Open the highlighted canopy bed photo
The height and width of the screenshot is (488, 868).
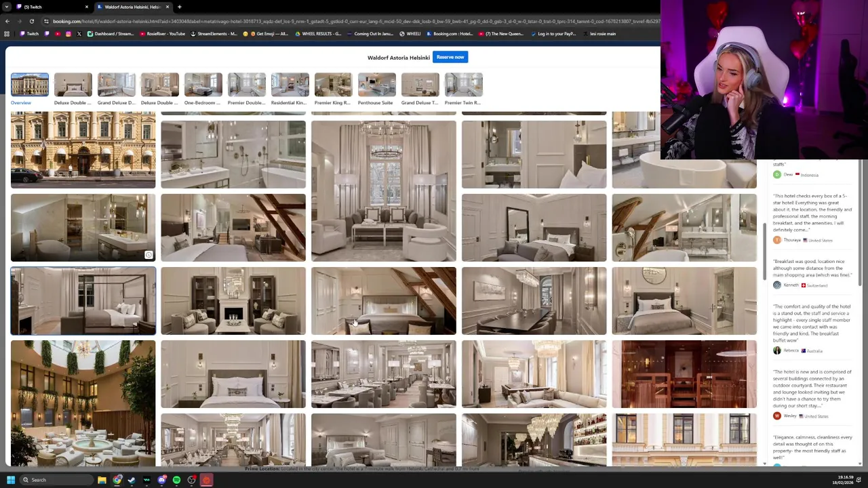point(83,301)
